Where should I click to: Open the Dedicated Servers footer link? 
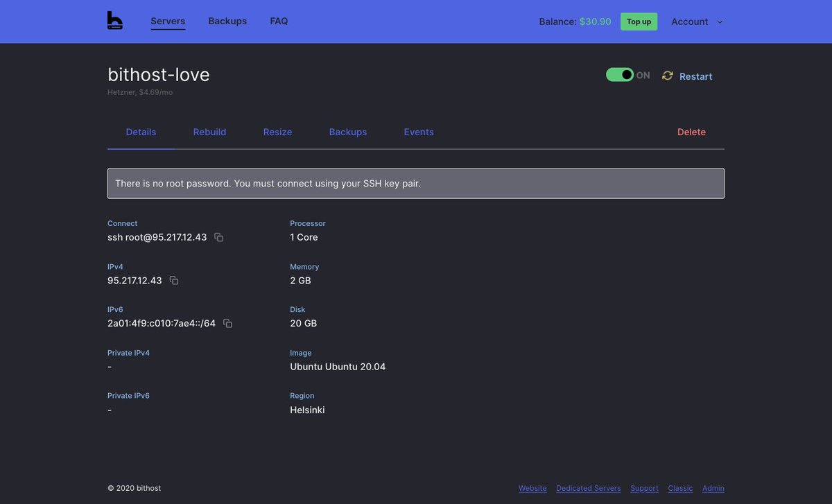588,488
